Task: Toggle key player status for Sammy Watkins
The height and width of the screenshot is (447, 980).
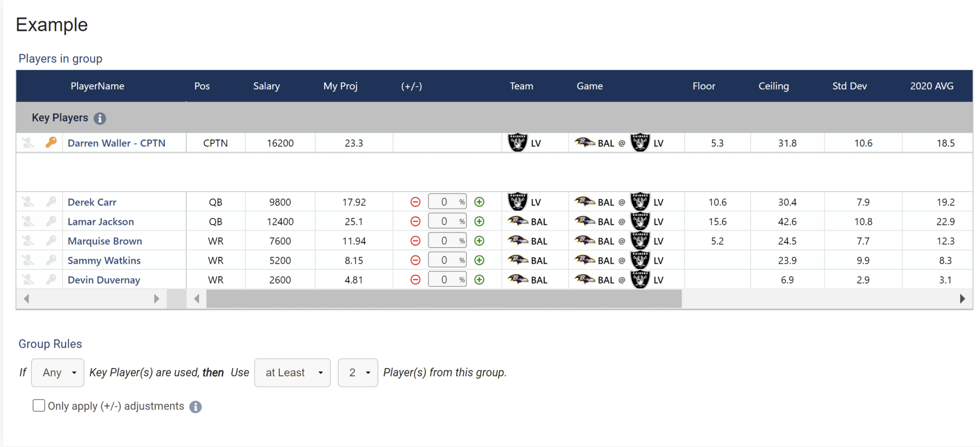Action: 51,260
